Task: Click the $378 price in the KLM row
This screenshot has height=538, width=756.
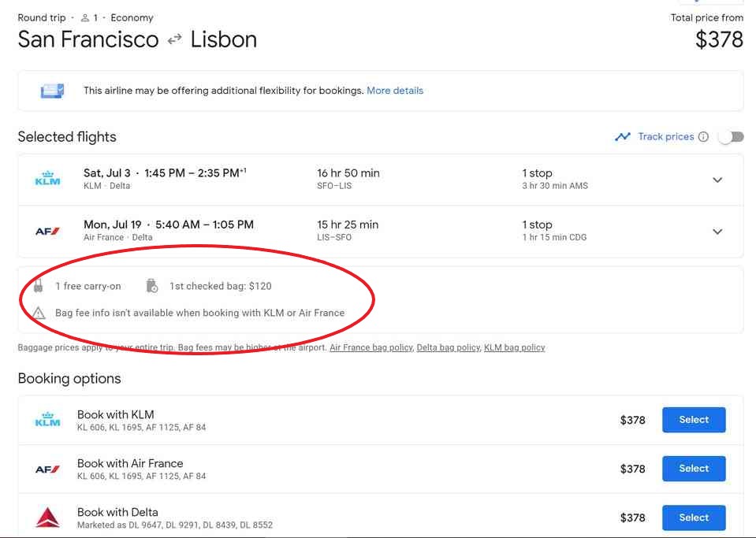Action: (x=632, y=420)
